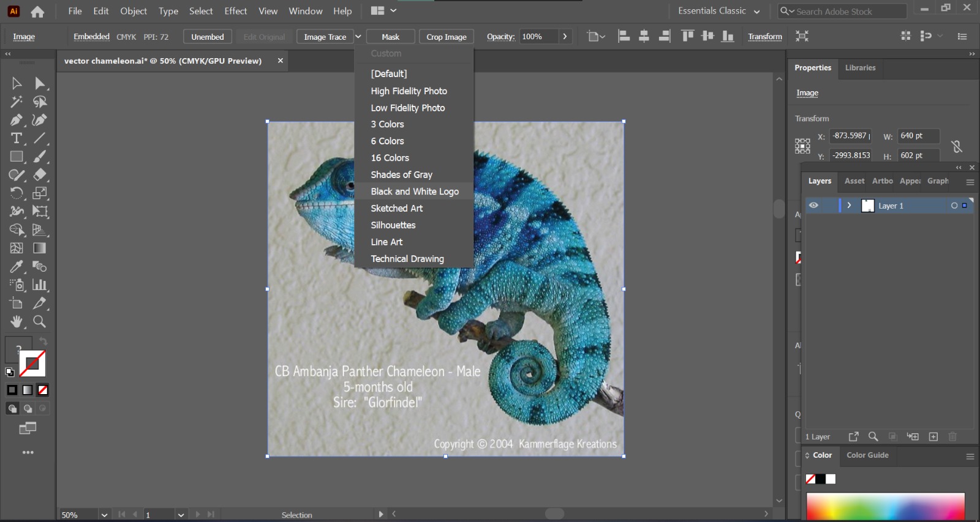Select the Eyedropper tool
Viewport: 980px width, 522px height.
click(x=17, y=267)
